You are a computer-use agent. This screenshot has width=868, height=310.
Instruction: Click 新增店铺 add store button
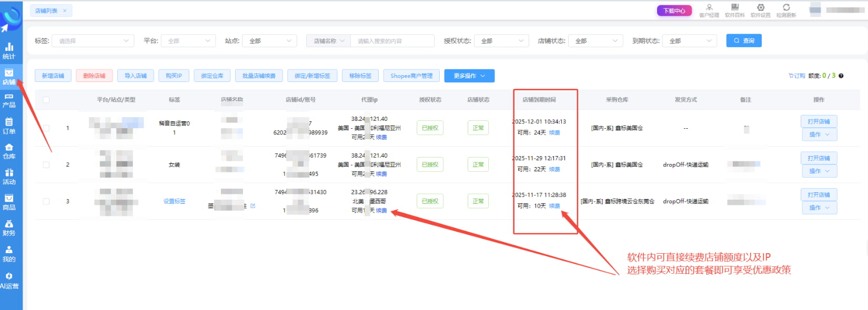[53, 76]
